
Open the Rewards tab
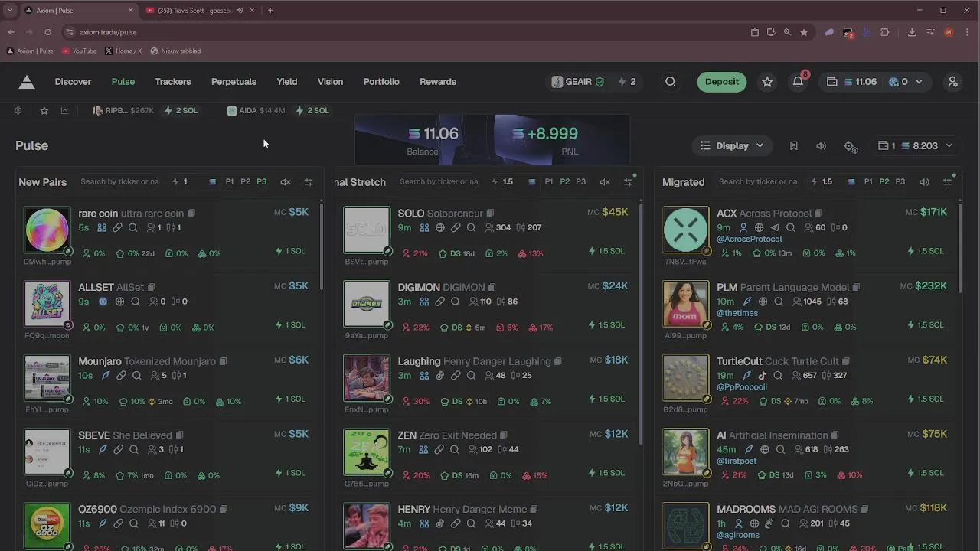(x=438, y=82)
